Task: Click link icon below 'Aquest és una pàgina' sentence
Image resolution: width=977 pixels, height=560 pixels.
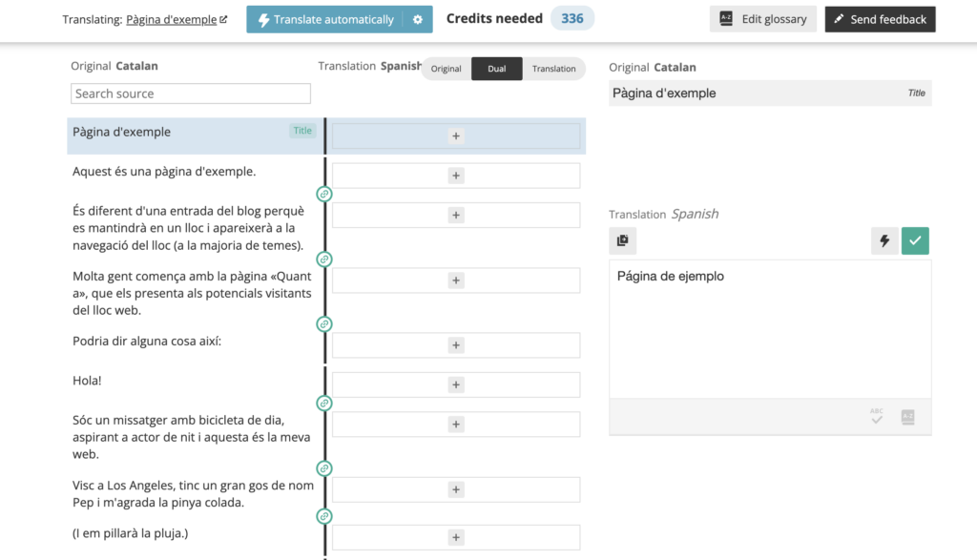Action: (x=324, y=195)
